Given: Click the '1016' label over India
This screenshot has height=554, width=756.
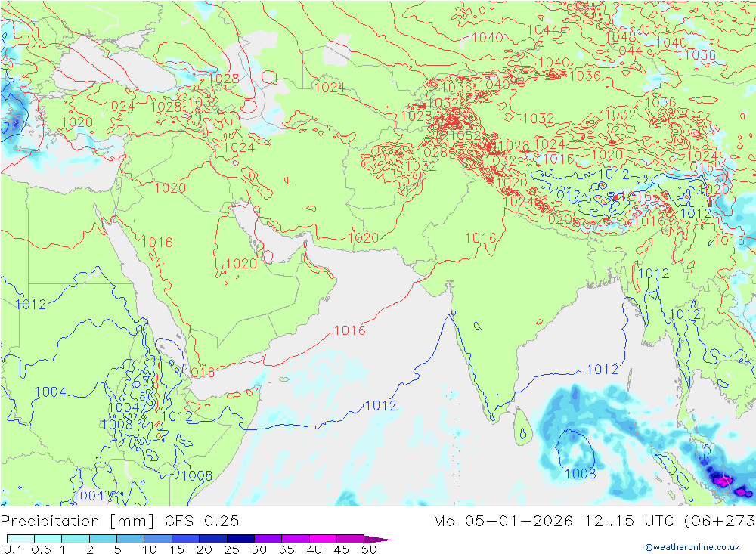Looking at the screenshot, I should (481, 238).
